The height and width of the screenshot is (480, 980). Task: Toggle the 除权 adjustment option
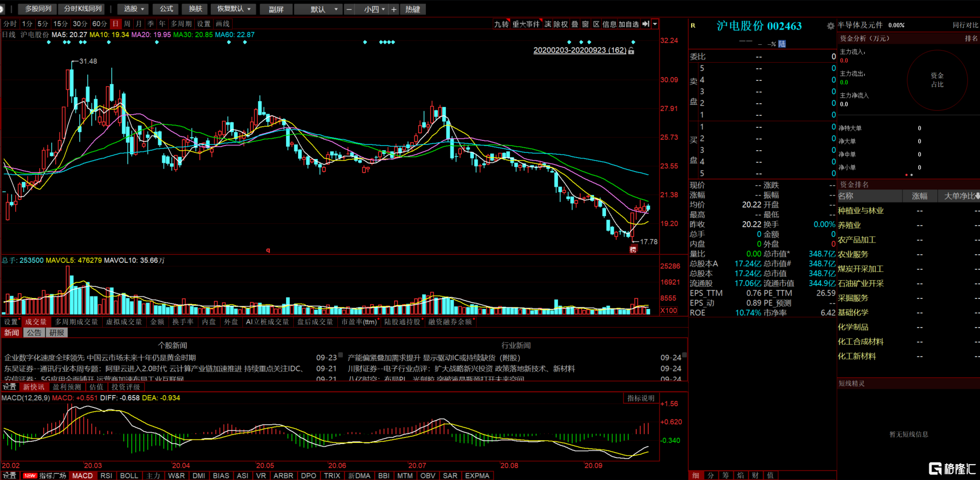point(561,24)
